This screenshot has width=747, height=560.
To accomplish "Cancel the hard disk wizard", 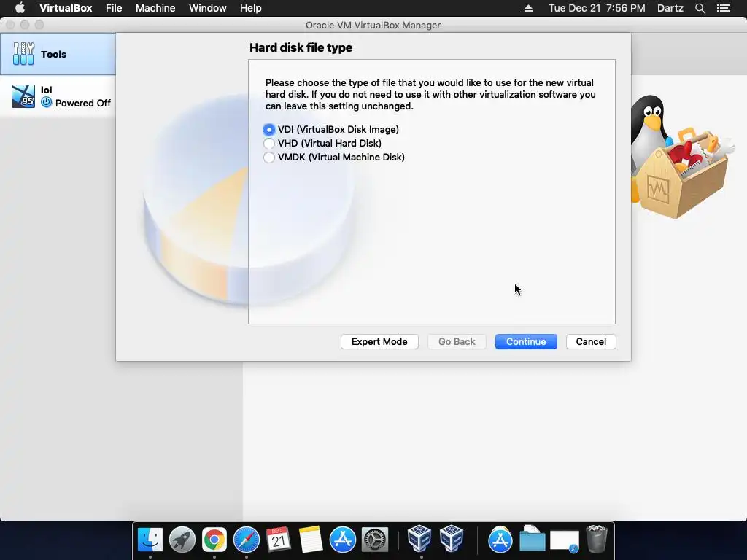I will click(x=591, y=341).
